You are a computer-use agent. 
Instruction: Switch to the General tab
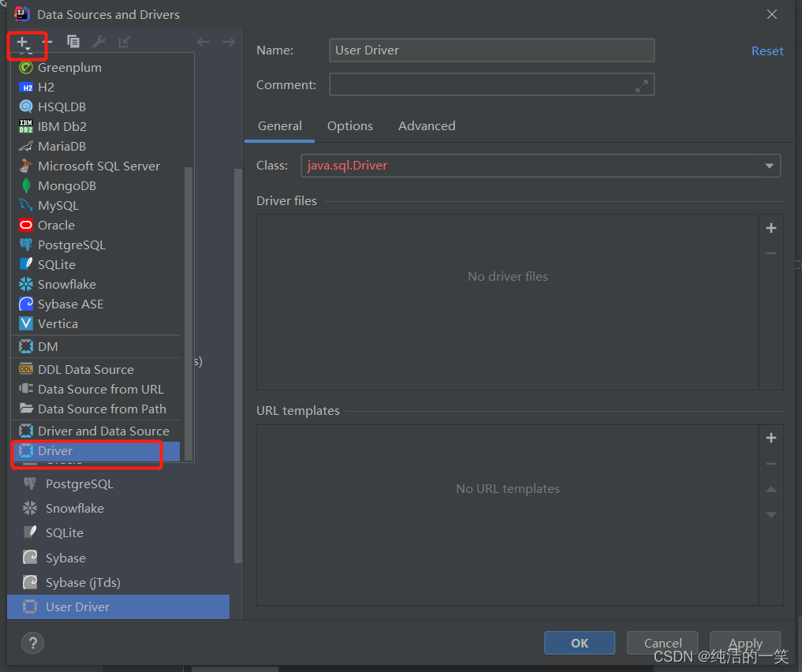tap(280, 126)
